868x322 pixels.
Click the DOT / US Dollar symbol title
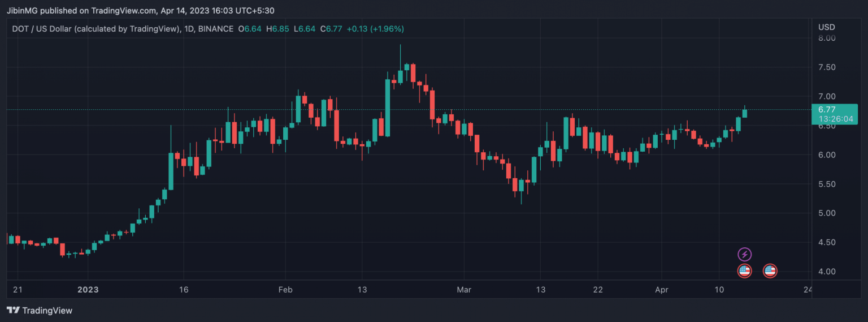tap(94, 29)
